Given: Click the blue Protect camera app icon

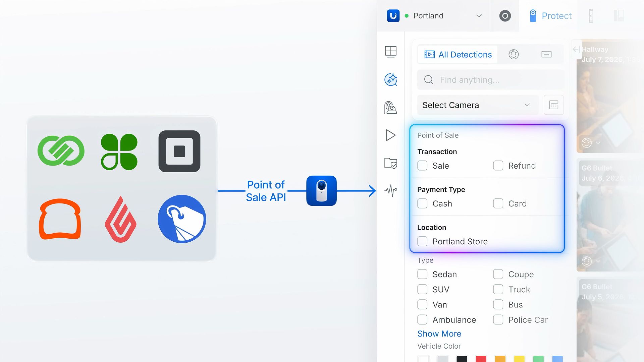Looking at the screenshot, I should 321,191.
